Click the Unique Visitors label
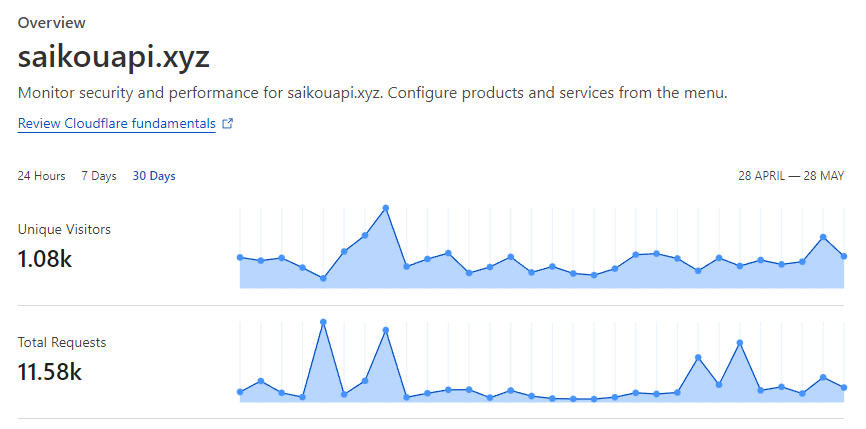 (64, 229)
